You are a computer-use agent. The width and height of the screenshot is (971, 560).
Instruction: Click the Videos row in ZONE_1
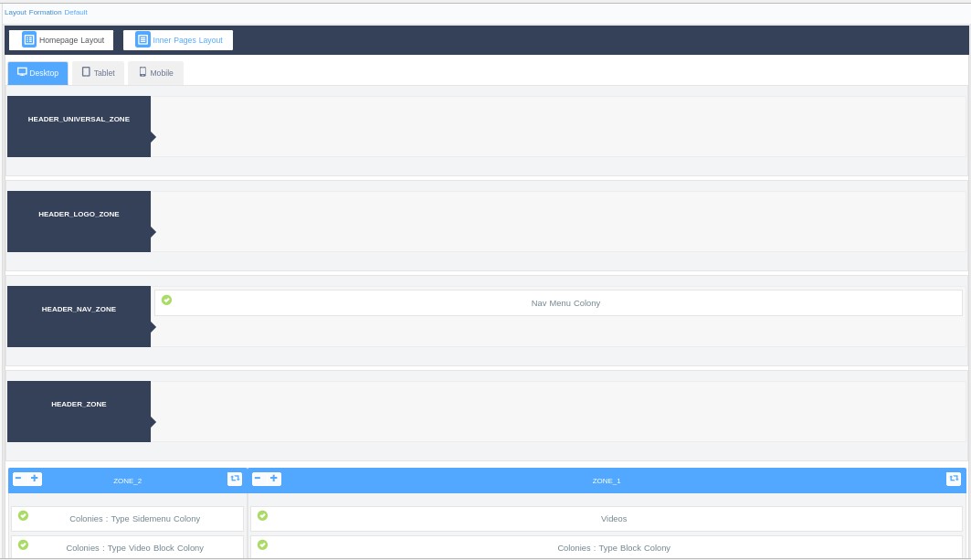607,519
